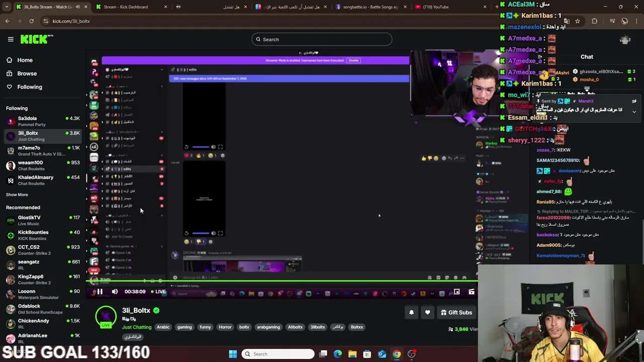The width and height of the screenshot is (644, 362).
Task: Open recommended channel GlostikTV
Action: point(43,220)
